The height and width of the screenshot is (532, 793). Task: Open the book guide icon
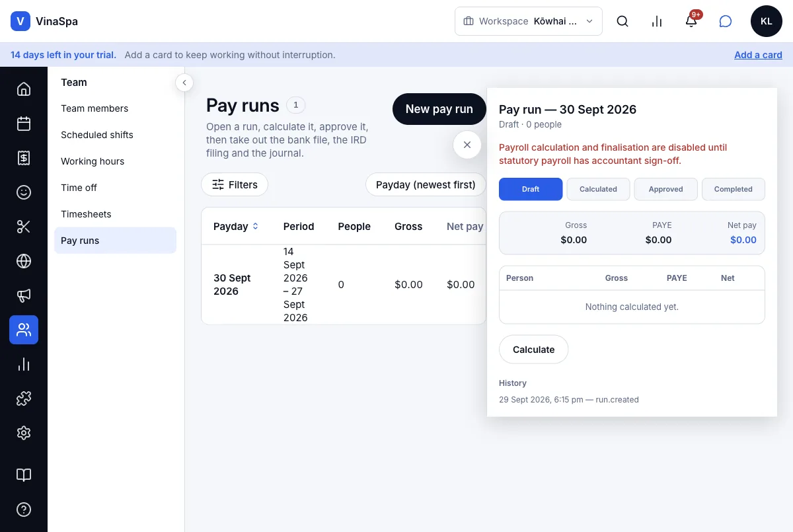(x=24, y=475)
